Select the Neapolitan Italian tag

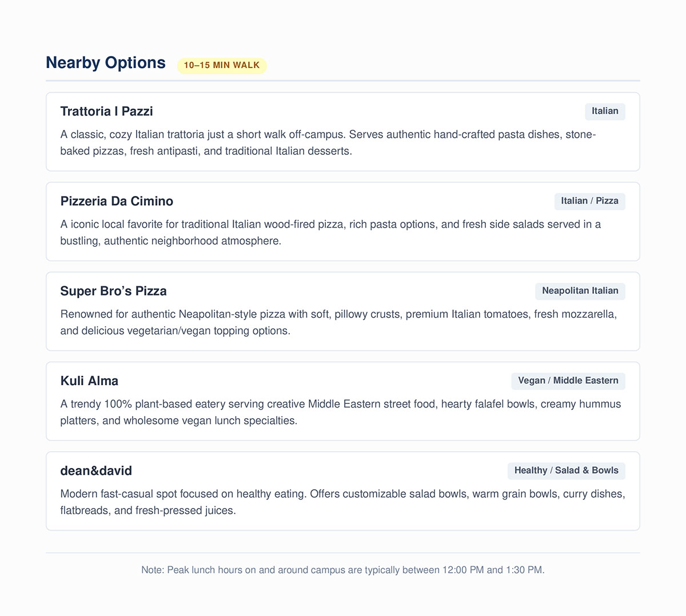[580, 291]
